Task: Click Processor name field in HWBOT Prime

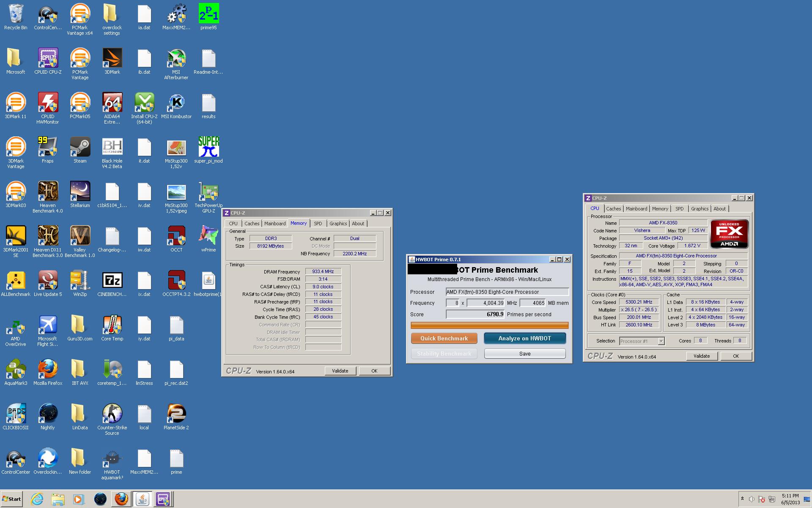Action: pyautogui.click(x=507, y=292)
